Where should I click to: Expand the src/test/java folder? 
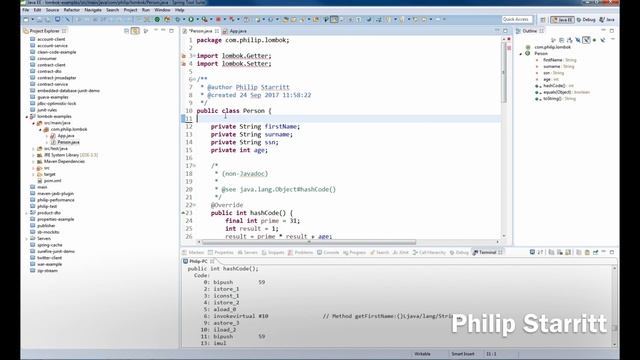(x=33, y=149)
